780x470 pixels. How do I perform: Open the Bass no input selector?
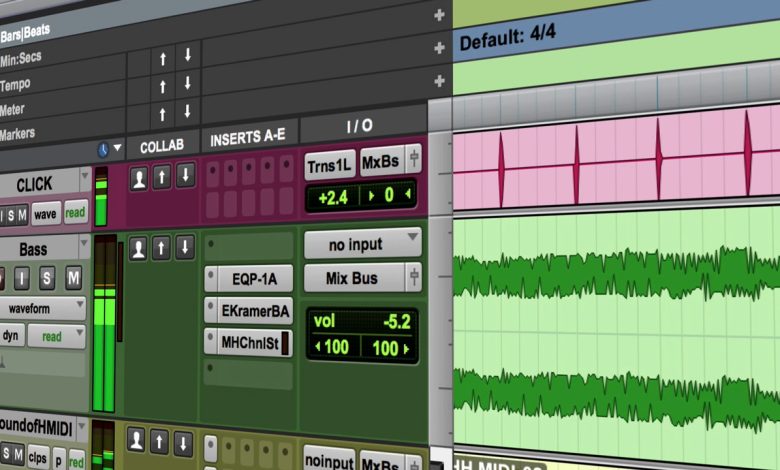point(363,243)
